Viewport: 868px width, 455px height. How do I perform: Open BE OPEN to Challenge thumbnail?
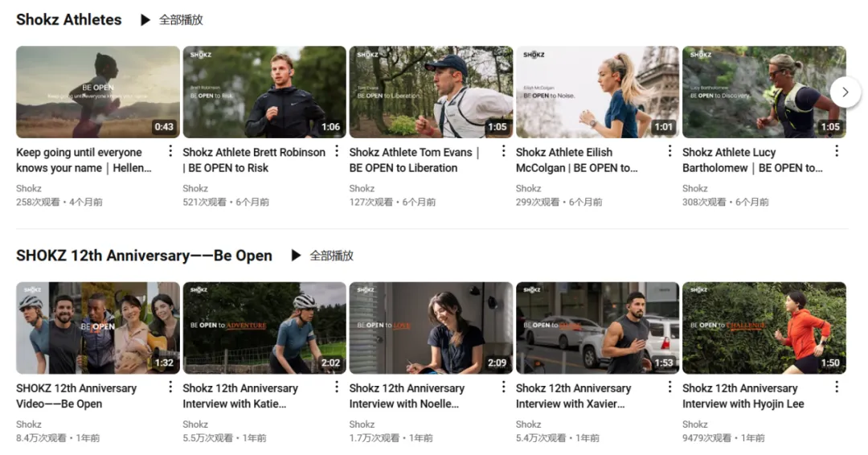[x=764, y=328]
